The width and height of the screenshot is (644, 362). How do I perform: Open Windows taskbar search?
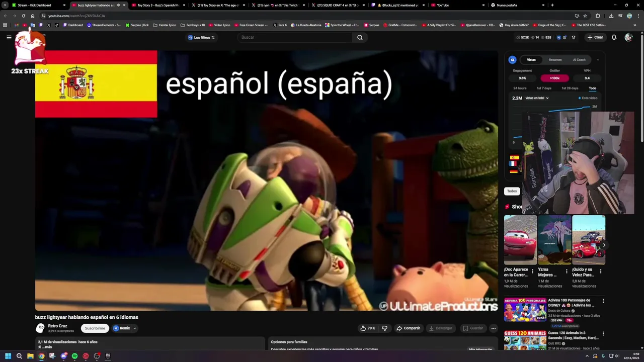coord(19,356)
